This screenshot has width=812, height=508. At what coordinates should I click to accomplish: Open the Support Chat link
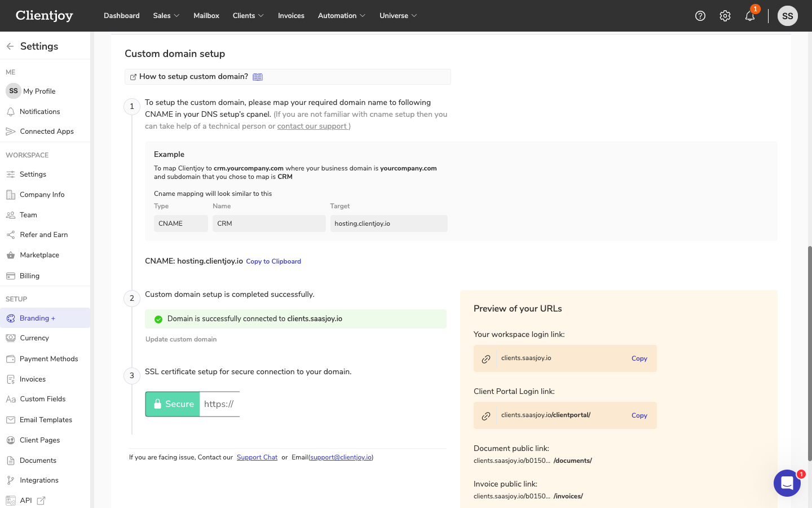257,457
